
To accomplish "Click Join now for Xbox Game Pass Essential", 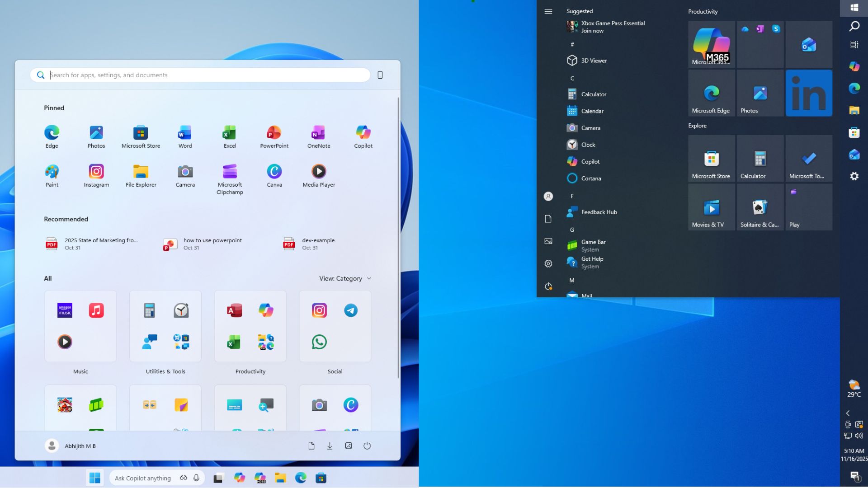I will 593,30.
